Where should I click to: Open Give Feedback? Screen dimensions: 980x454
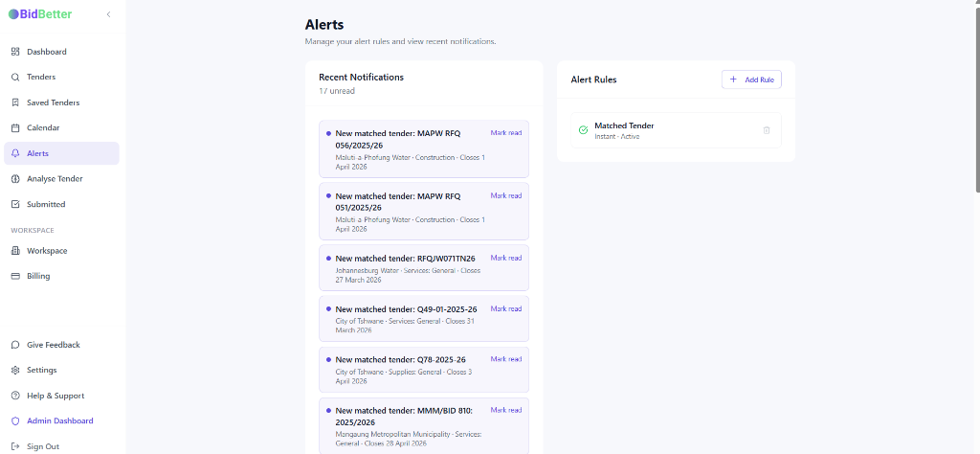tap(61, 345)
